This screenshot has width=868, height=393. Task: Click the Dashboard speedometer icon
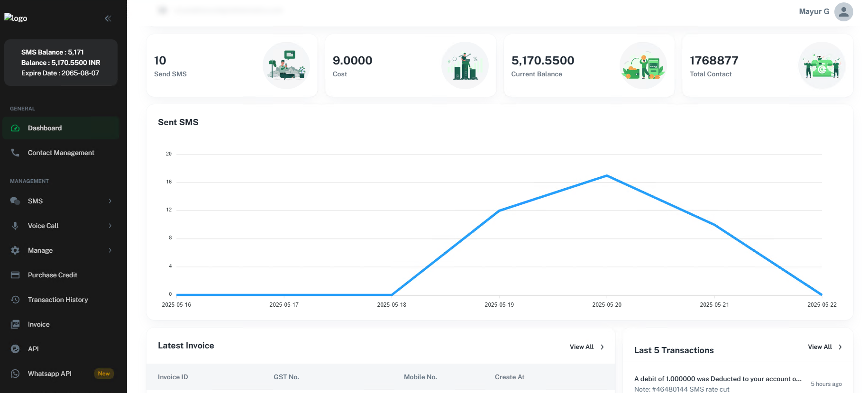coord(15,128)
